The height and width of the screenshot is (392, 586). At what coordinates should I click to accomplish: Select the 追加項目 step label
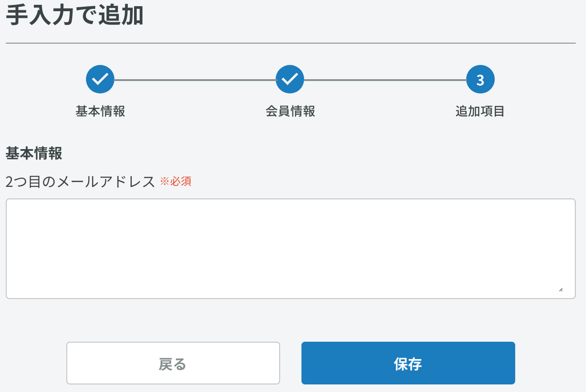click(x=480, y=111)
